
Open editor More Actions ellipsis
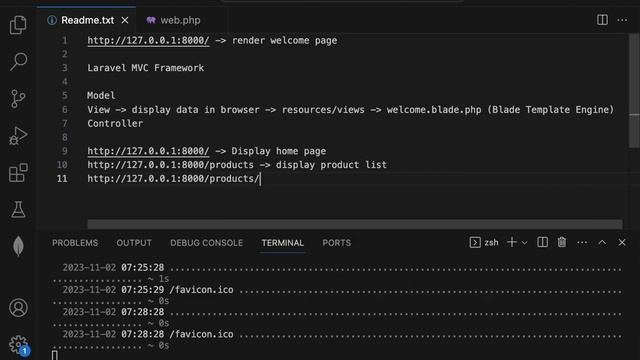pos(622,20)
